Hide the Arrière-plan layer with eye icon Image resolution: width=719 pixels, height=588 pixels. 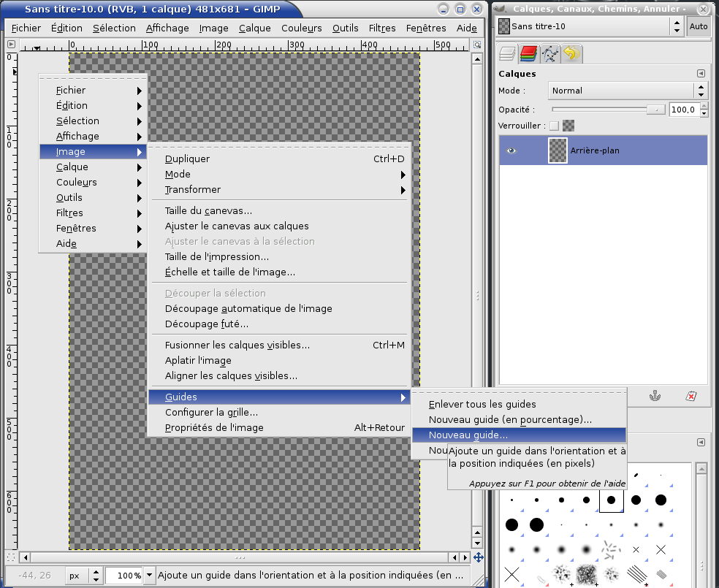(x=511, y=150)
